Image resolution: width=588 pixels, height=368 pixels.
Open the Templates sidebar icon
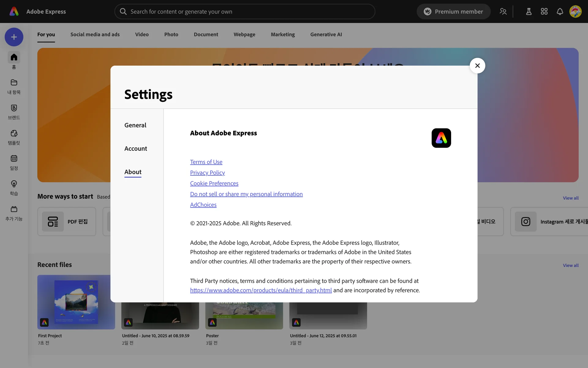(14, 133)
